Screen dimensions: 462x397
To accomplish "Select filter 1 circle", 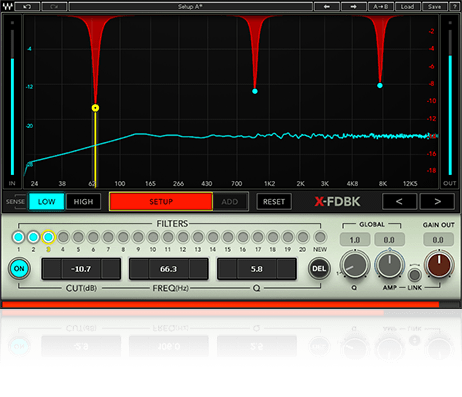I will click(x=18, y=237).
